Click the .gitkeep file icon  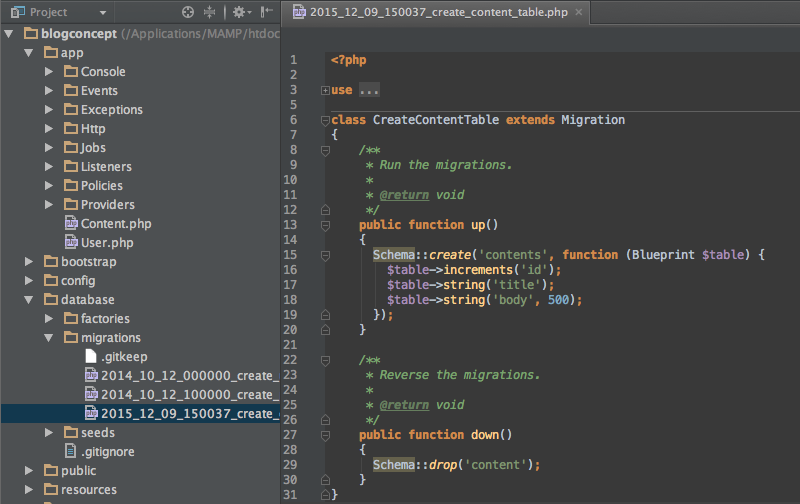click(90, 357)
